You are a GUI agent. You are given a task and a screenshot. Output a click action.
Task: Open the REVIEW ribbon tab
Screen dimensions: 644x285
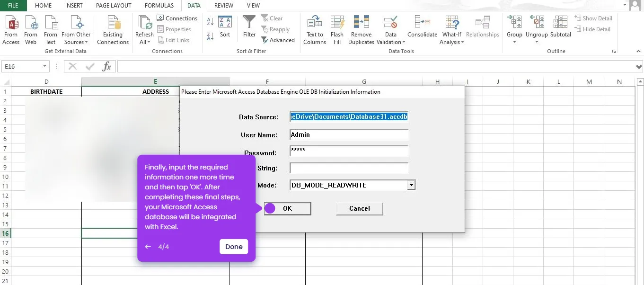tap(223, 5)
